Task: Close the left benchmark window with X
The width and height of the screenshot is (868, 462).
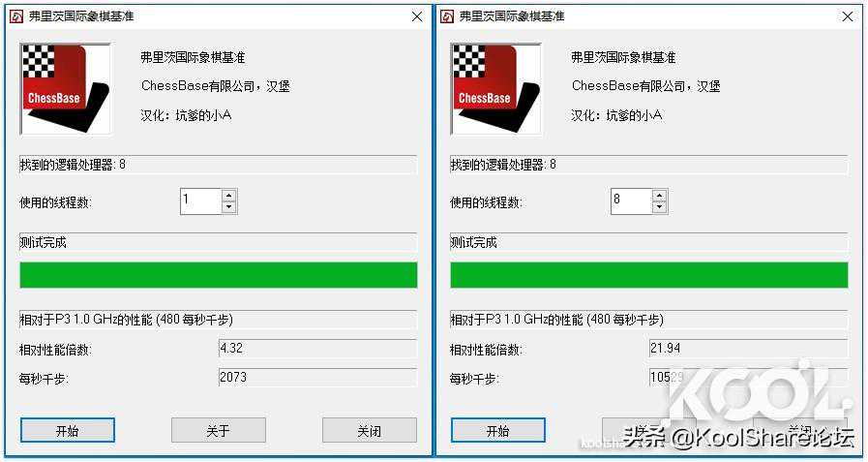Action: click(417, 16)
